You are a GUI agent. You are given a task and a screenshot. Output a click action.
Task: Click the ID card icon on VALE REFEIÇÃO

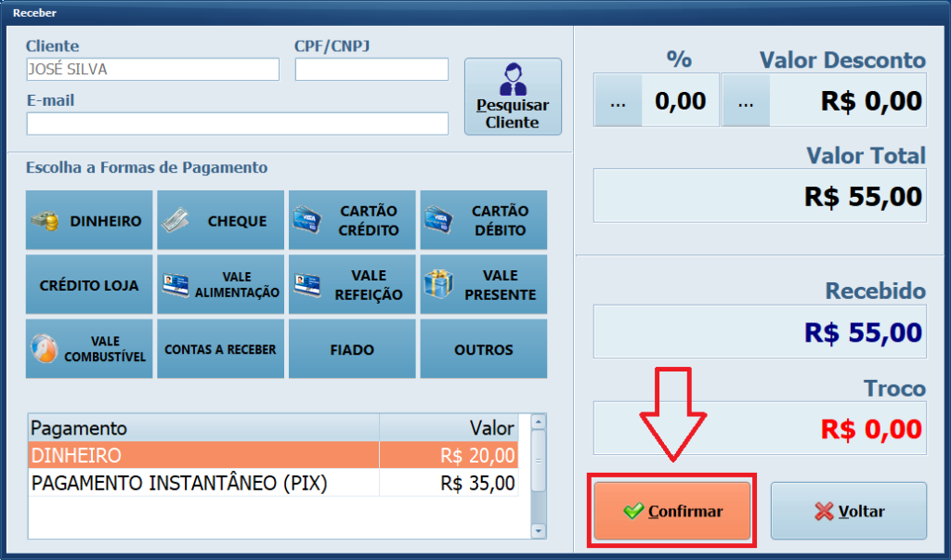click(306, 284)
